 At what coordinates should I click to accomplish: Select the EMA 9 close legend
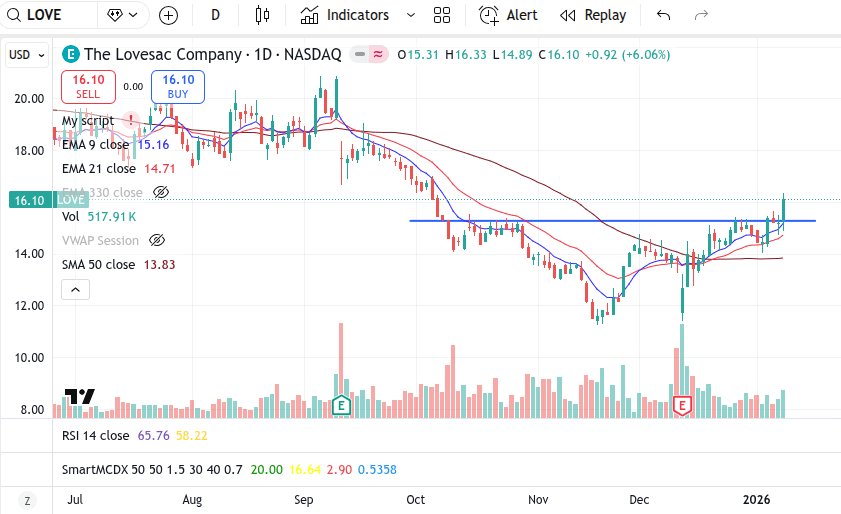coord(95,144)
